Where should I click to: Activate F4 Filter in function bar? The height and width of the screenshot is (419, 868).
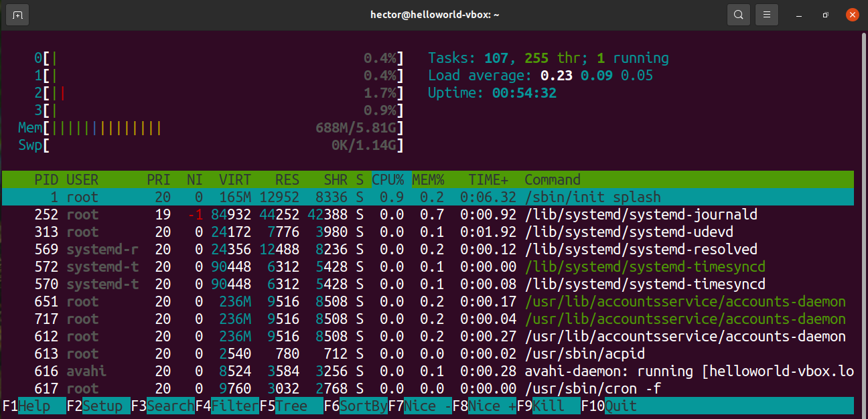tap(227, 406)
